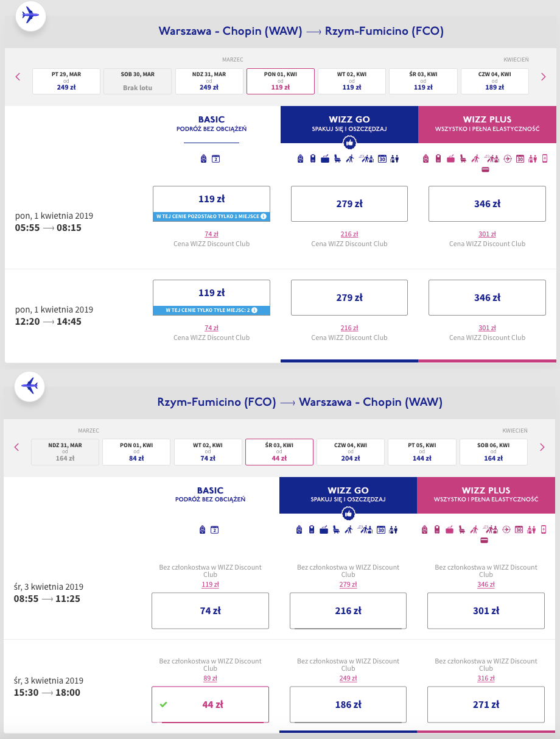Click the calendar '2' icon under outbound BASIC
The height and width of the screenshot is (739, 560).
click(x=215, y=159)
